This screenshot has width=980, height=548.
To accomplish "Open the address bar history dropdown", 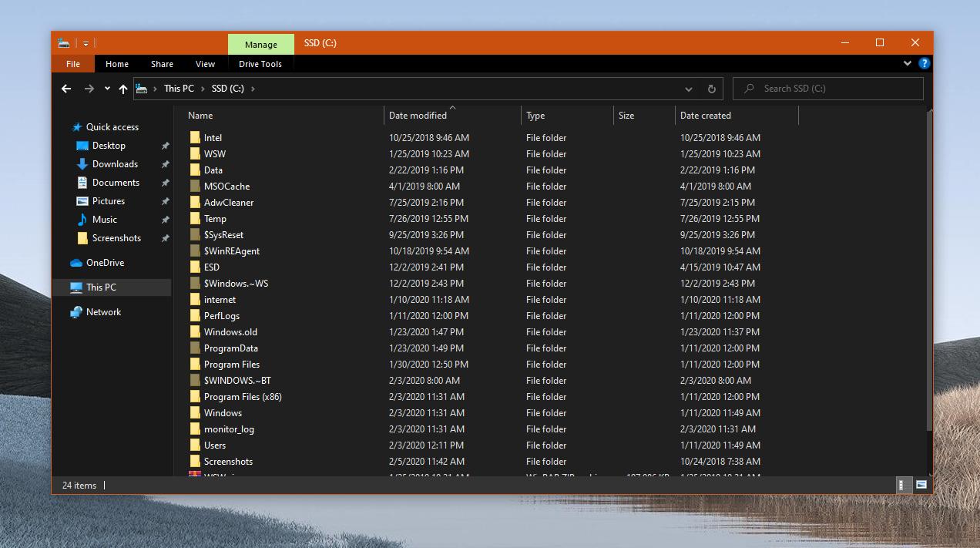I will (689, 89).
